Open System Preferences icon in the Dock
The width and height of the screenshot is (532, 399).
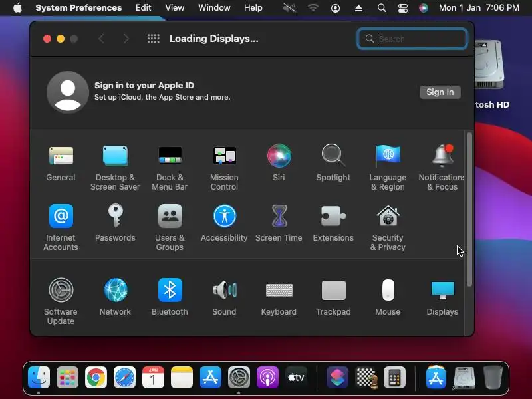coord(239,377)
